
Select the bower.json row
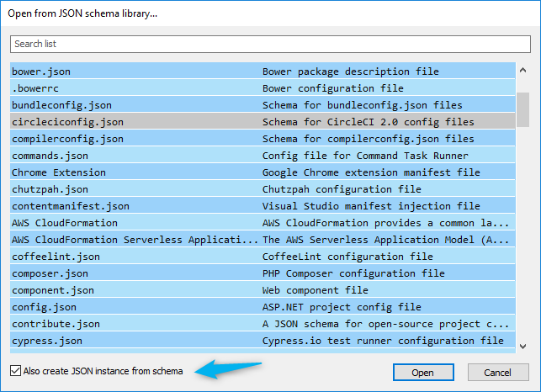tap(263, 72)
